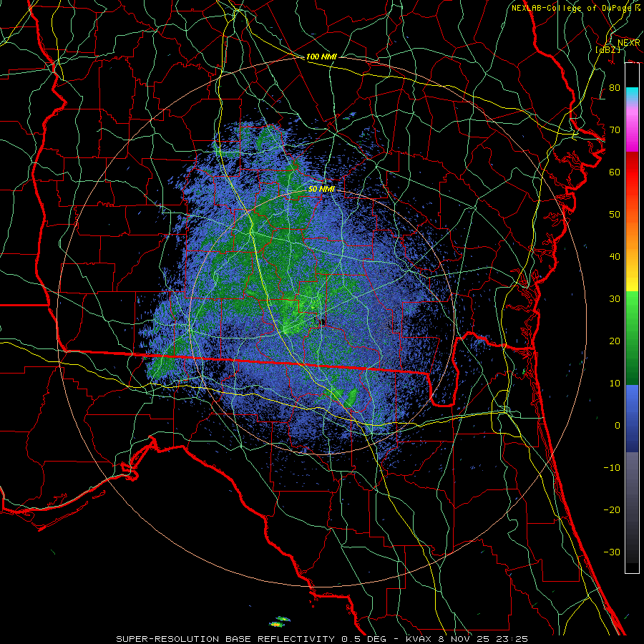Click the red segment of the reflectivity color bar

632,172
